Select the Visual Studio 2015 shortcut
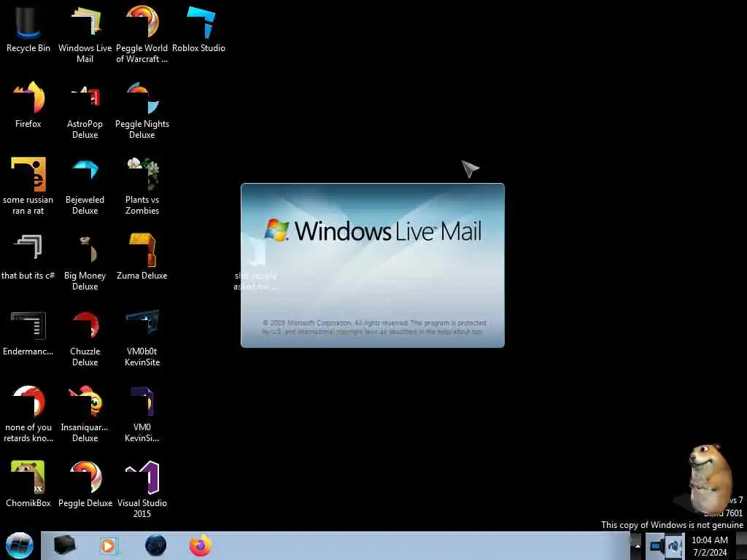747x560 pixels. 142,489
